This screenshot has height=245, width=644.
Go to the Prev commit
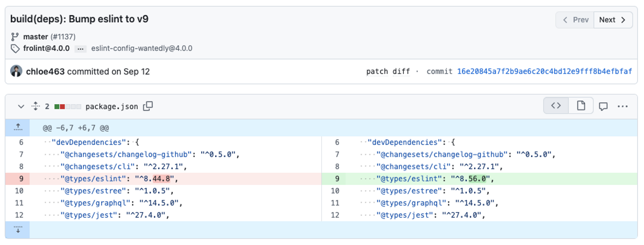(575, 20)
